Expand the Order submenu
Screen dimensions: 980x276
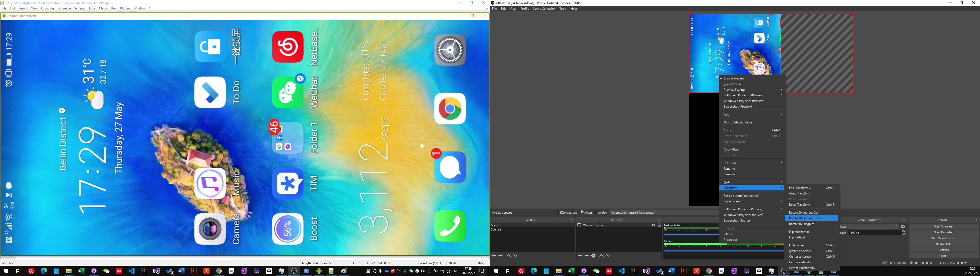tap(752, 182)
